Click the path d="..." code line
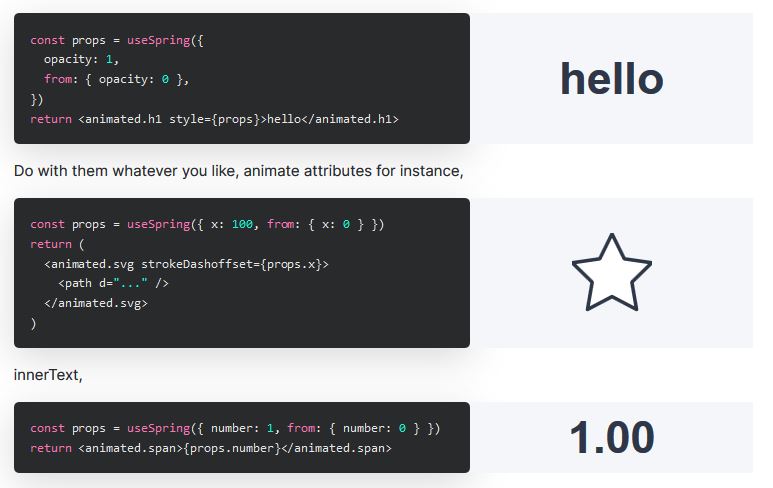This screenshot has height=488, width=773. 113,283
